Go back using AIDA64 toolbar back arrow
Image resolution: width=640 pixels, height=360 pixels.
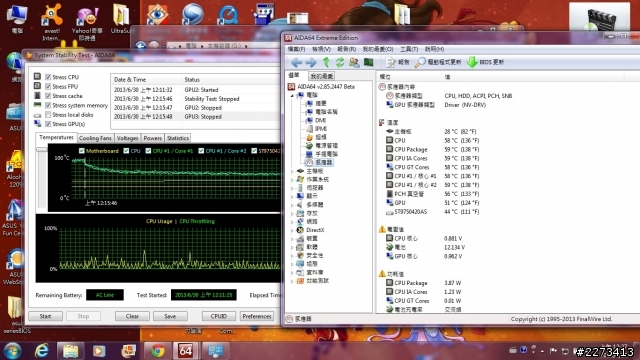tap(297, 62)
